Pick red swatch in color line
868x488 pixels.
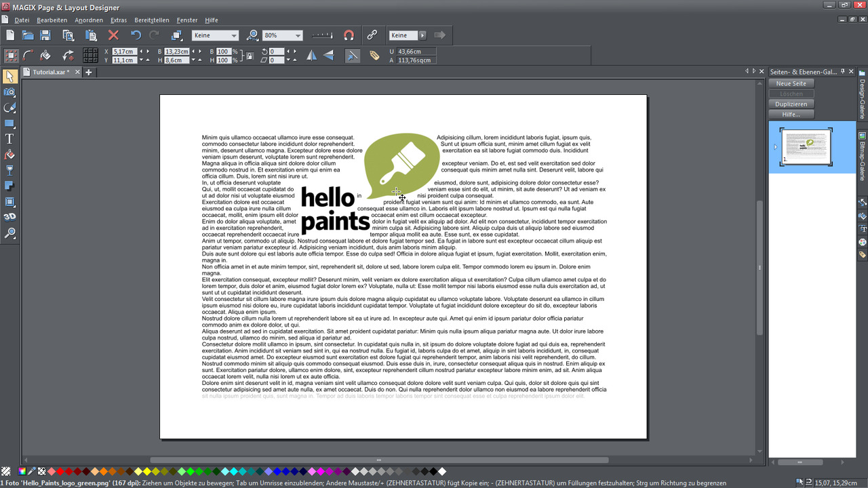pyautogui.click(x=60, y=471)
